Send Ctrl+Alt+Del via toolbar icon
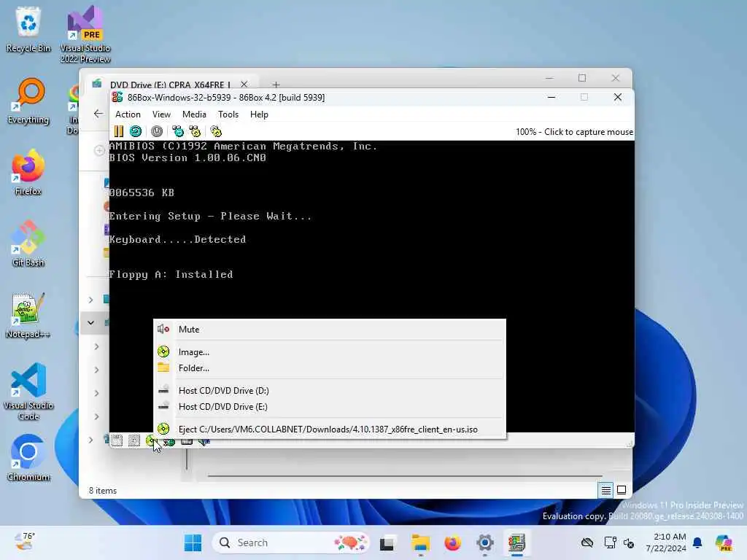This screenshot has height=560, width=747. coord(178,131)
